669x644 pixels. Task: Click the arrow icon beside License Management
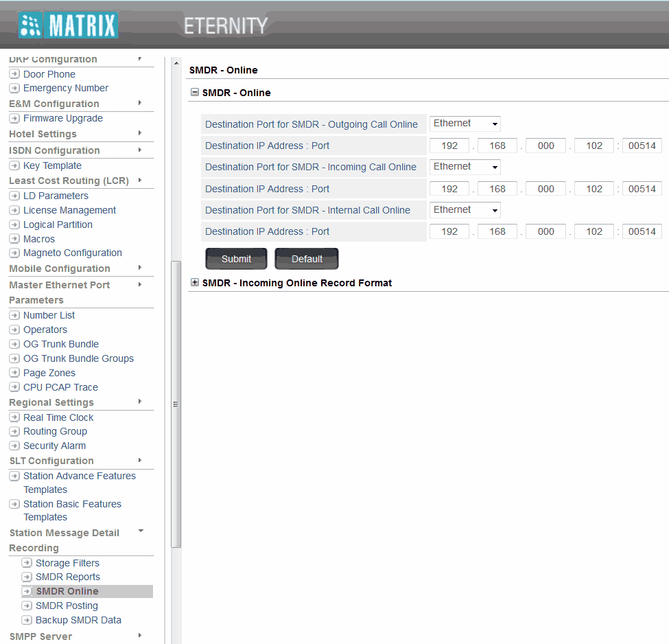click(14, 210)
